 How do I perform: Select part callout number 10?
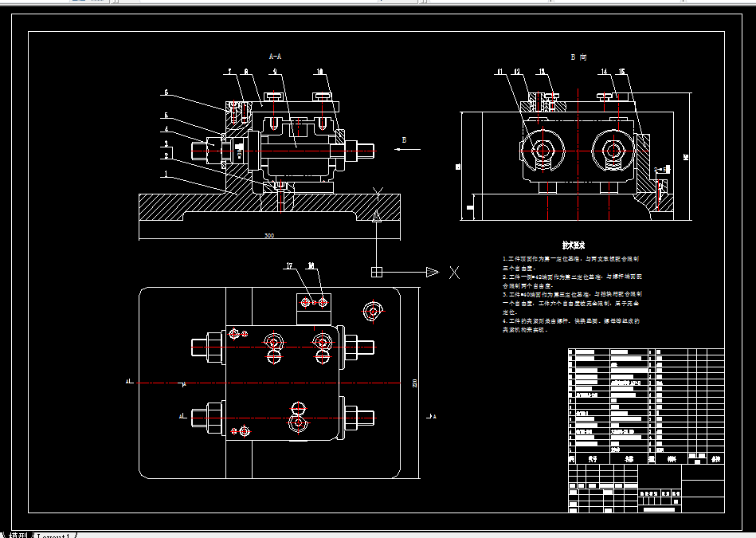319,72
